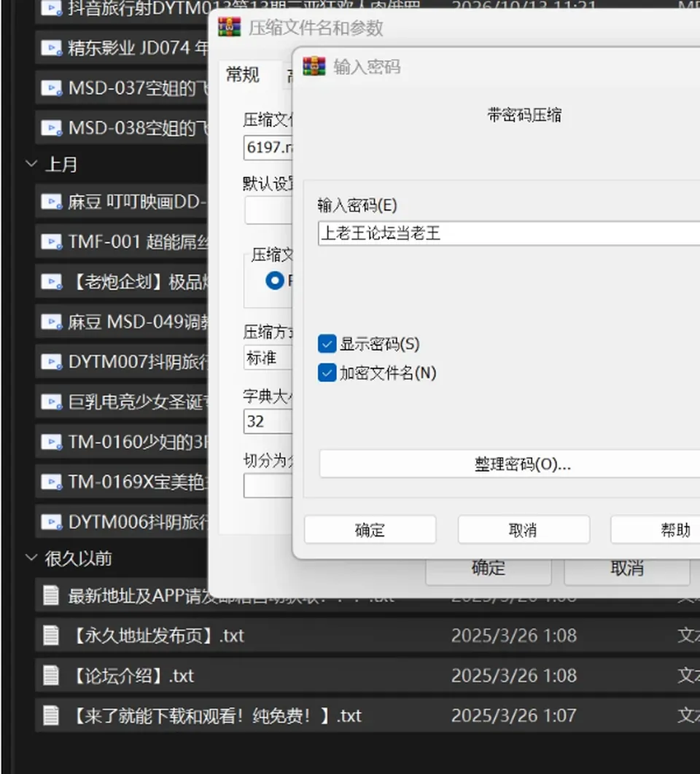Click the video icon of TM-0169X file

pos(51,482)
